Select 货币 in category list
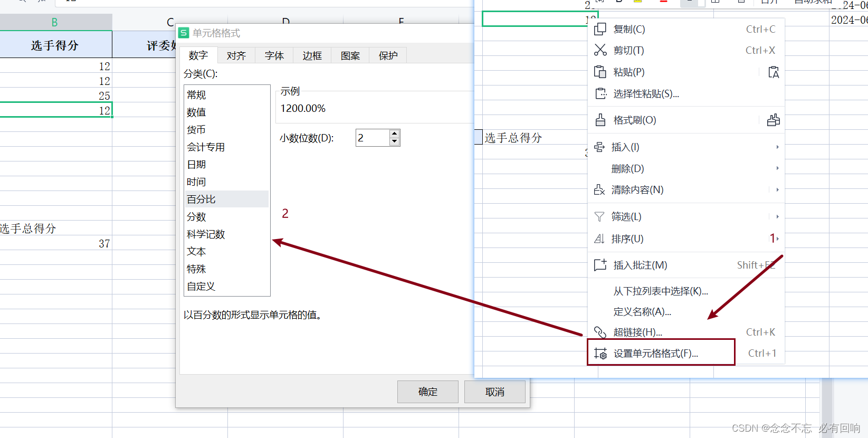The image size is (868, 438). point(226,130)
